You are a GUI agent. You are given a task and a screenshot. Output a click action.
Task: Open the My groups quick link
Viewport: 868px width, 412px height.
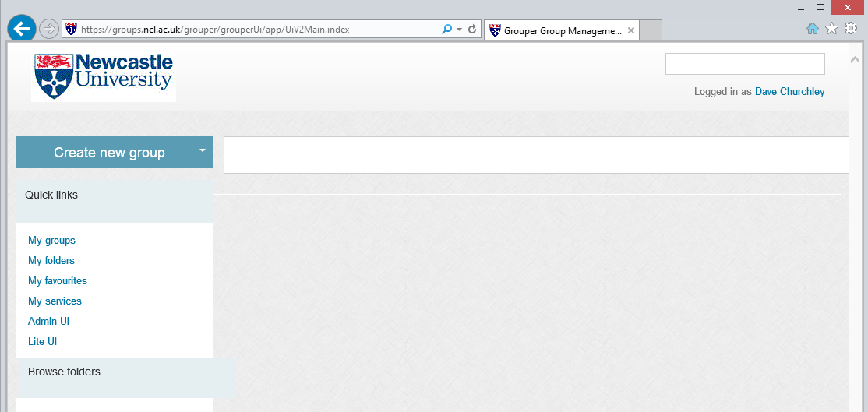click(x=51, y=241)
